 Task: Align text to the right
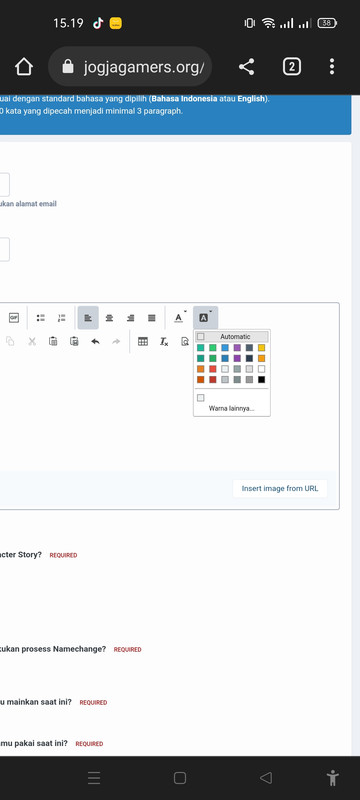[131, 318]
